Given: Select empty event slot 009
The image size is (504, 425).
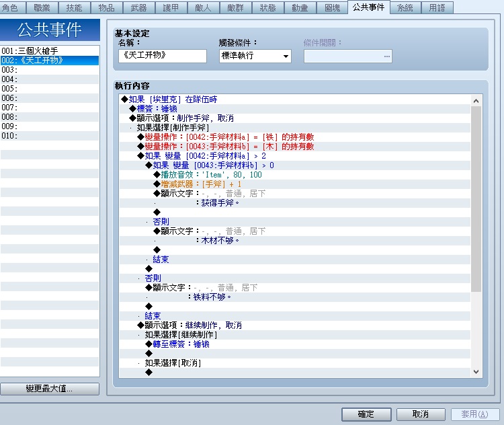Looking at the screenshot, I should (50, 126).
